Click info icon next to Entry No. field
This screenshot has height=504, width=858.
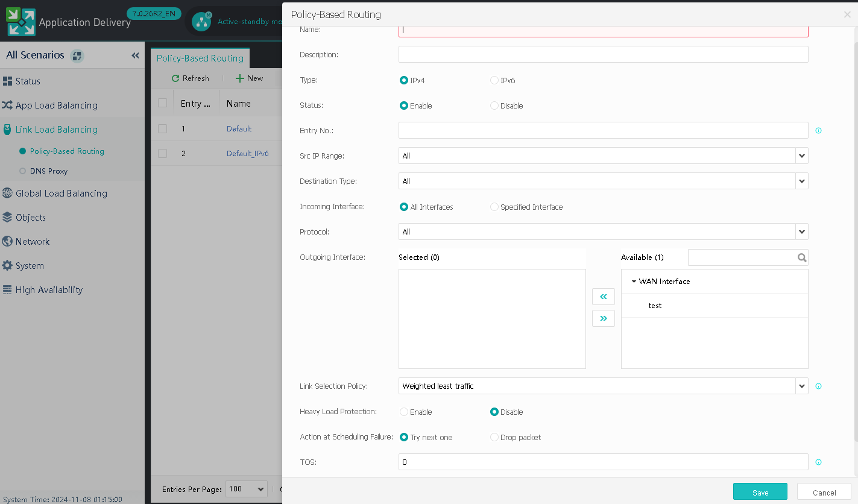click(x=818, y=131)
